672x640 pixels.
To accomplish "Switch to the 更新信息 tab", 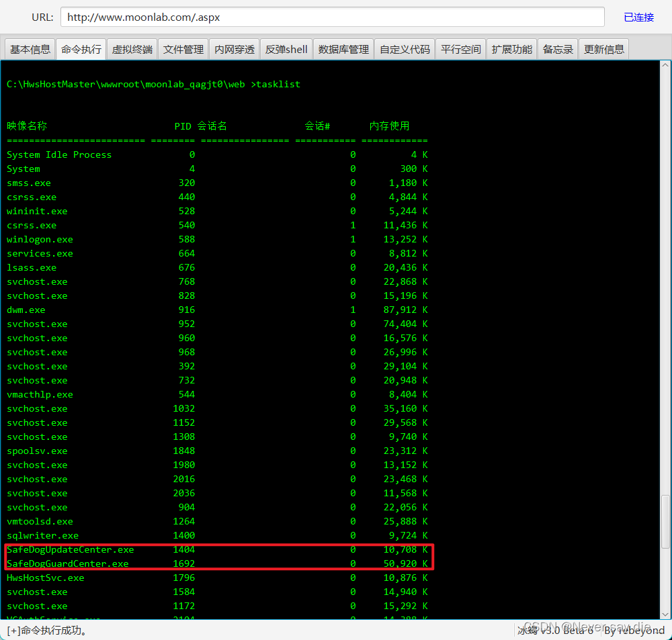I will coord(604,49).
